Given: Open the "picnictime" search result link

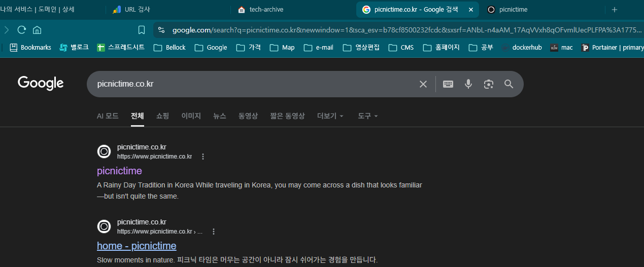Looking at the screenshot, I should 119,171.
